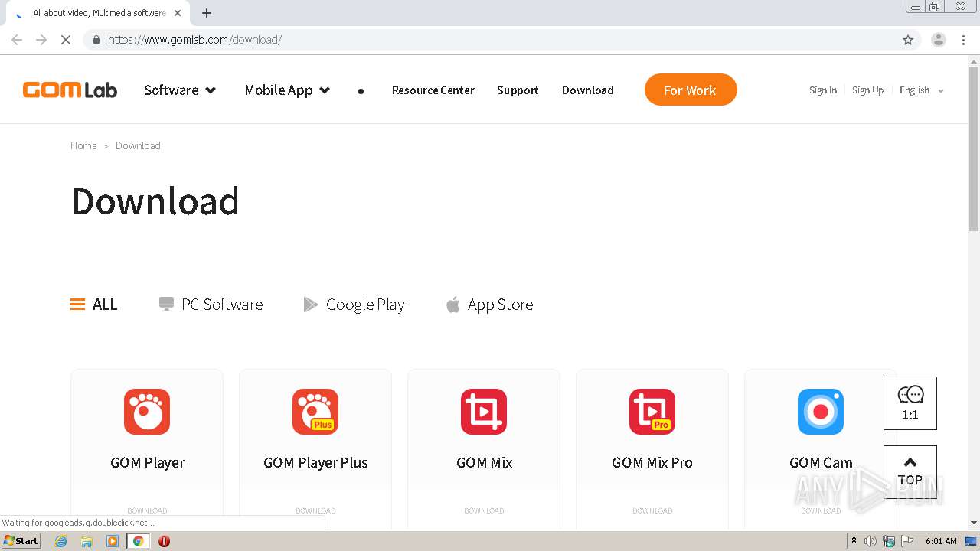This screenshot has width=980, height=551.
Task: Click the GOM Player title text
Action: (147, 462)
